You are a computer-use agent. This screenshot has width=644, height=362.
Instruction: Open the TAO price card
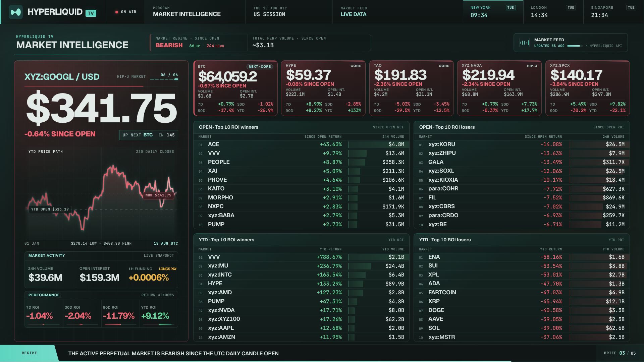point(412,88)
